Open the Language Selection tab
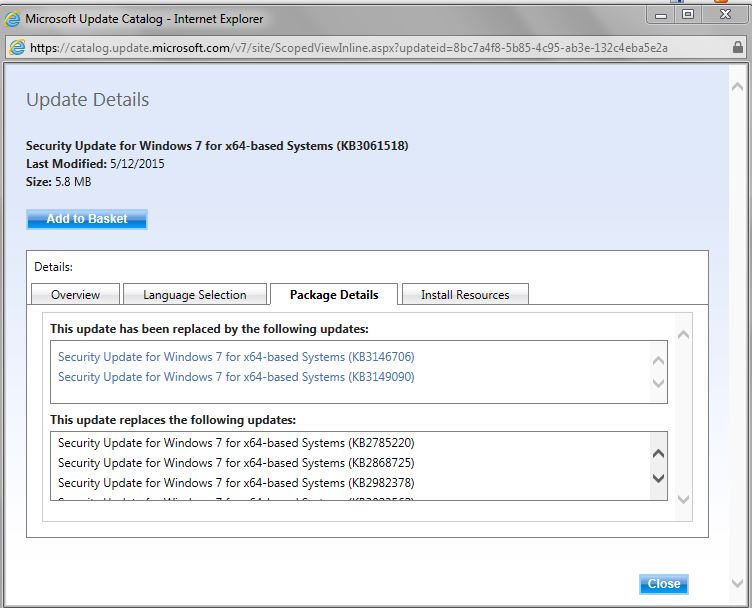 pyautogui.click(x=195, y=294)
